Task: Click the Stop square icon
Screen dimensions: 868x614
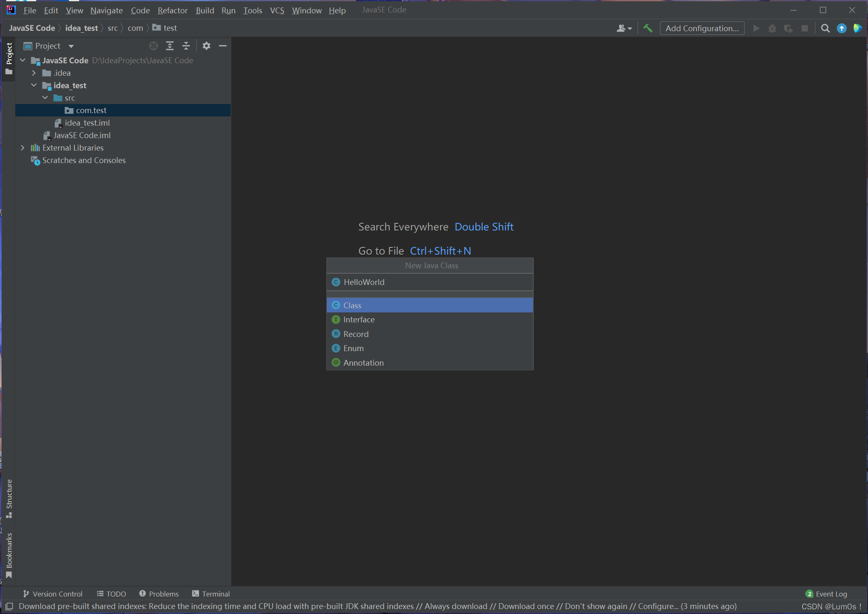Action: point(805,28)
